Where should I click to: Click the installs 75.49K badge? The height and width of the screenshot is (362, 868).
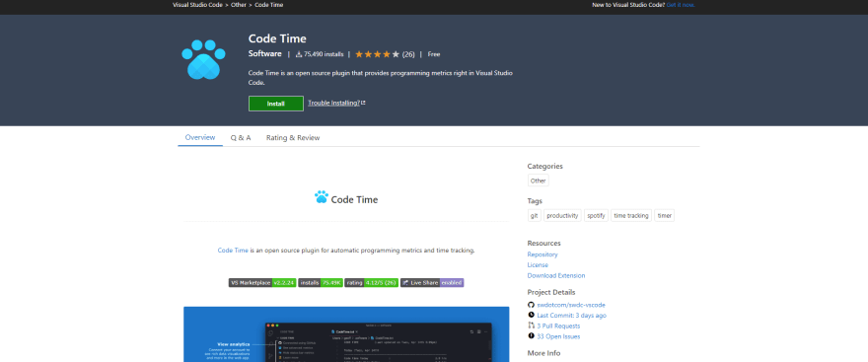click(x=321, y=283)
